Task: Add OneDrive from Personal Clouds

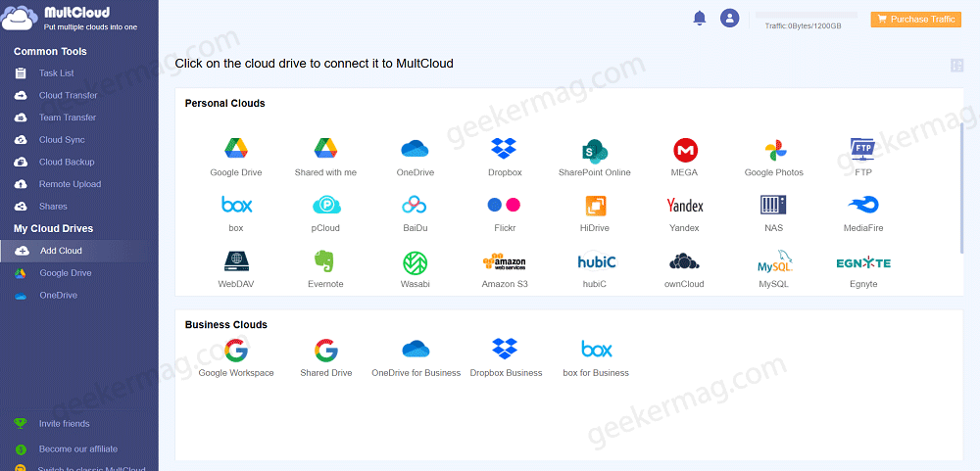Action: (x=415, y=149)
